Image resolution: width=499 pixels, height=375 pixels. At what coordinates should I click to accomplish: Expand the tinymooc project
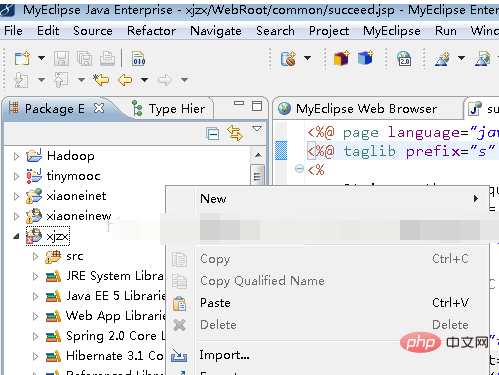pyautogui.click(x=16, y=176)
